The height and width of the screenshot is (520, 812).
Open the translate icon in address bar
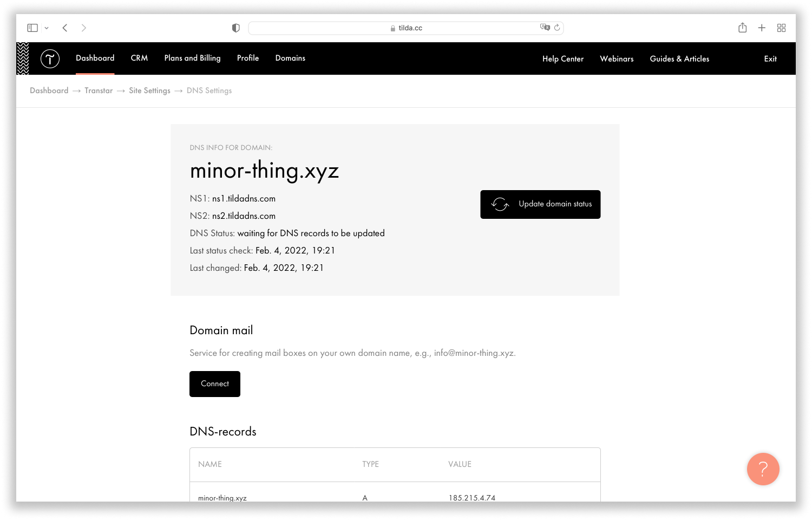(x=545, y=27)
